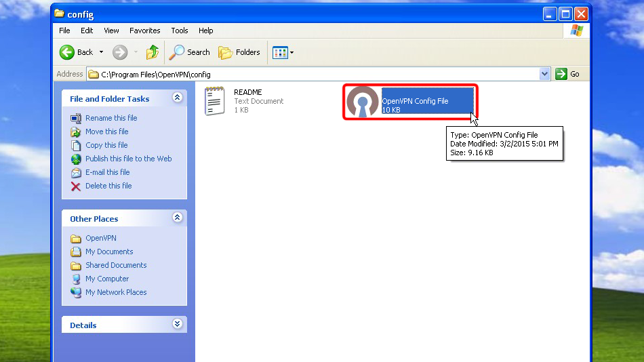This screenshot has width=644, height=362.
Task: Open My Network Places link
Action: tap(116, 292)
